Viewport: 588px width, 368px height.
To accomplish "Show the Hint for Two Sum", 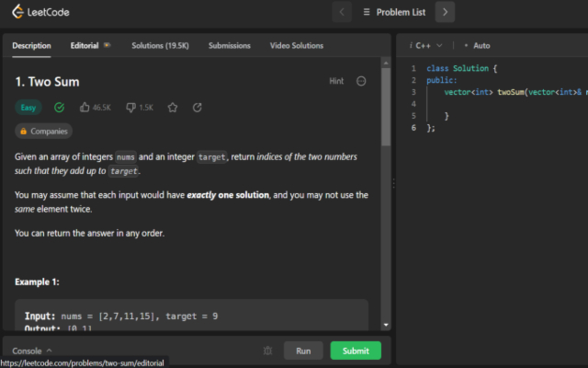I will (x=336, y=81).
